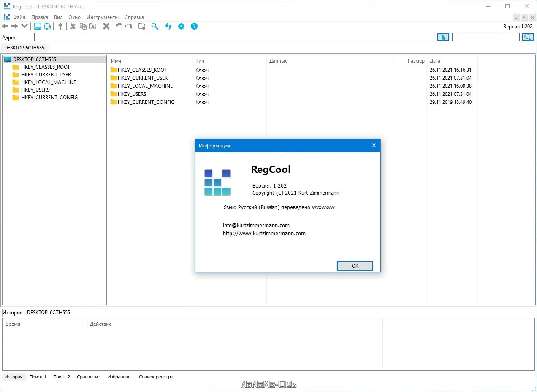Viewport: 537px width, 392px height.
Task: Open the Вид menu
Action: point(58,17)
